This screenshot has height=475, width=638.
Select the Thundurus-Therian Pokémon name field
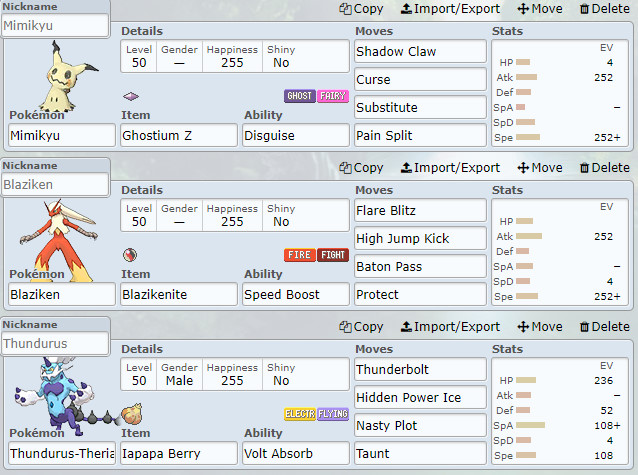tap(62, 453)
